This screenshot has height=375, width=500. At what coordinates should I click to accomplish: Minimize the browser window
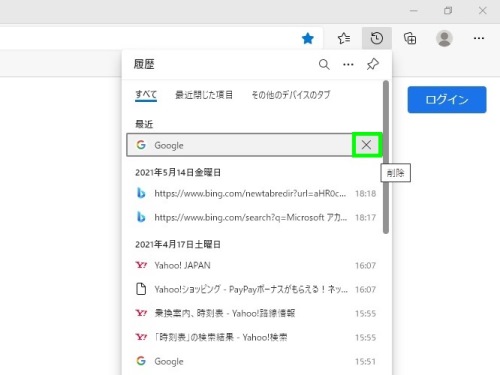[414, 11]
